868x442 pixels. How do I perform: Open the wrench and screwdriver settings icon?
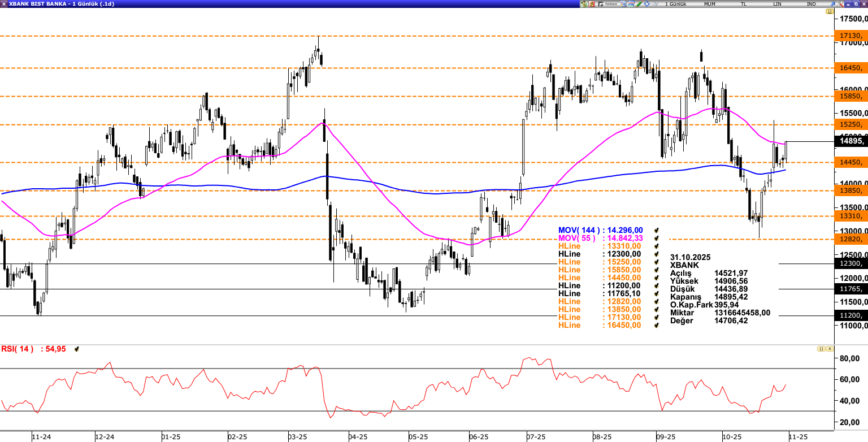click(x=840, y=4)
